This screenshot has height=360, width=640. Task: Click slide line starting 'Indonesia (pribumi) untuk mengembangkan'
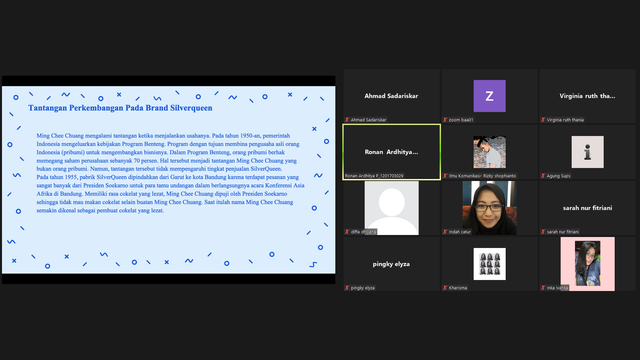[x=160, y=152]
